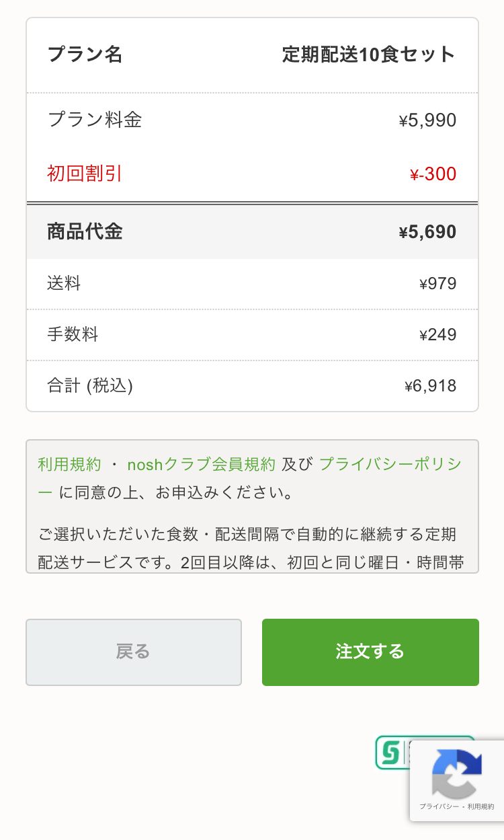This screenshot has height=840, width=504.
Task: Click the green S security seal icon
Action: (x=388, y=752)
